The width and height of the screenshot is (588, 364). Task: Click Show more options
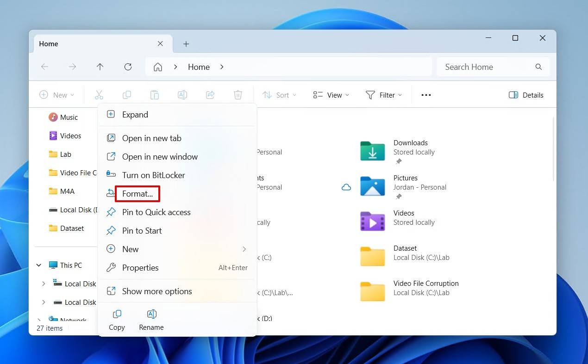pyautogui.click(x=157, y=291)
